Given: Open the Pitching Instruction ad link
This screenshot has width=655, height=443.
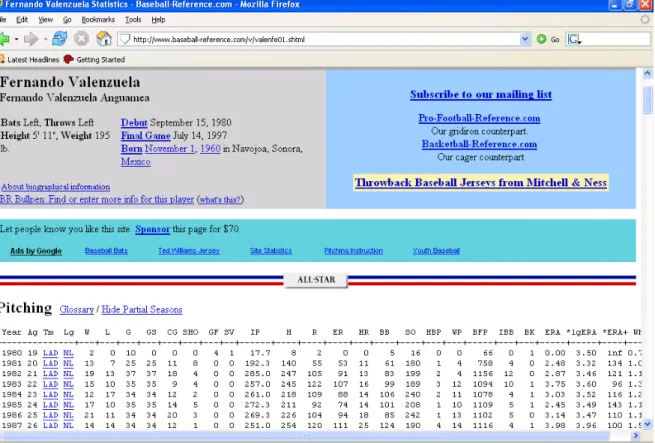Looking at the screenshot, I should pos(353,251).
